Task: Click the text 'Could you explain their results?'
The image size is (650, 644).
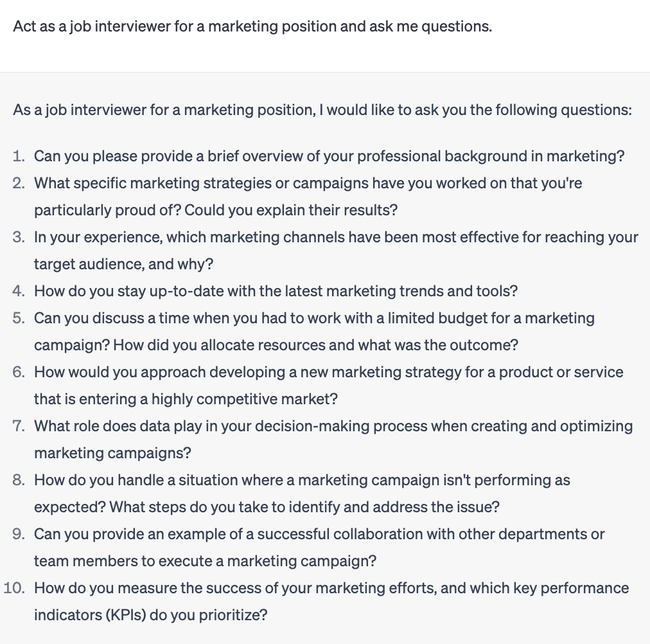Action: (x=291, y=210)
